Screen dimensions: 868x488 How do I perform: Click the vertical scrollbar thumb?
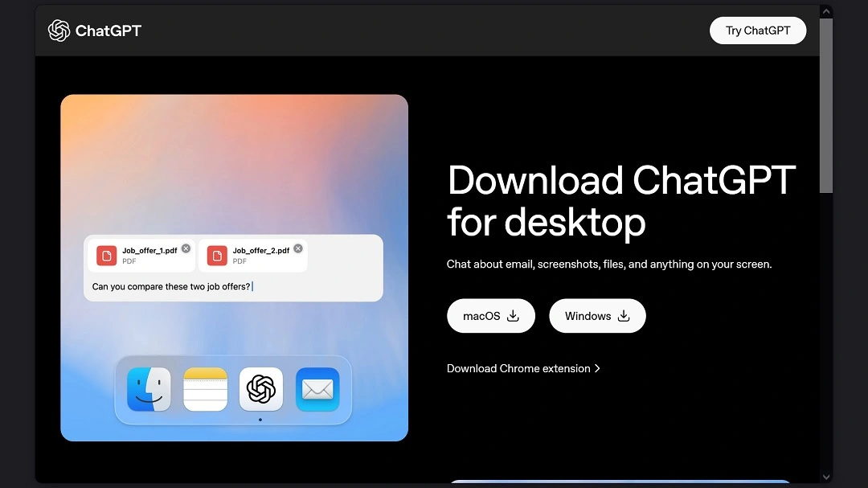(826, 106)
